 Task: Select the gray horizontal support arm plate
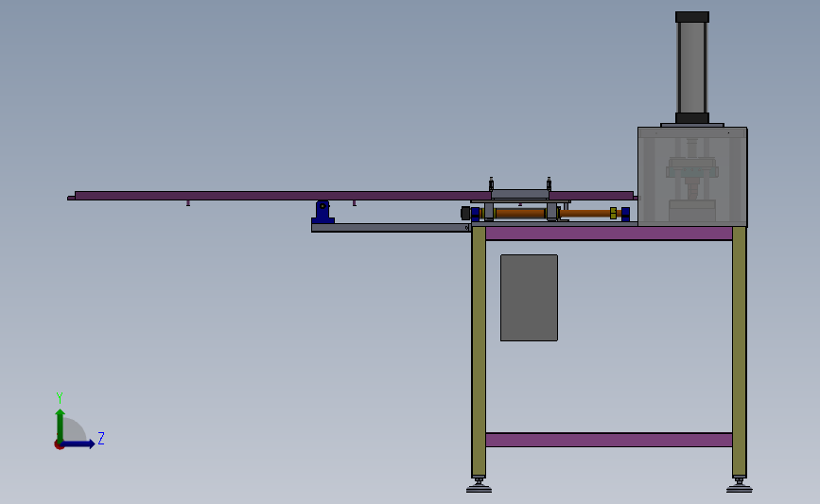(391, 228)
